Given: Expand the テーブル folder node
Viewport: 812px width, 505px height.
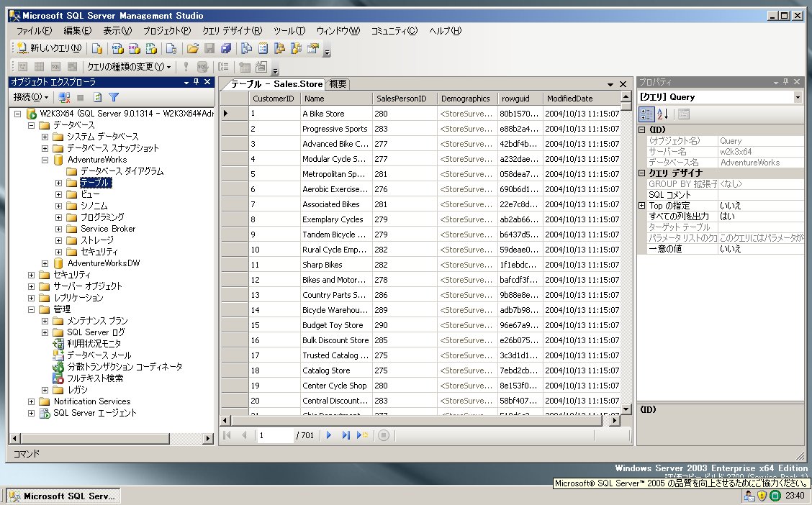Looking at the screenshot, I should pyautogui.click(x=58, y=183).
